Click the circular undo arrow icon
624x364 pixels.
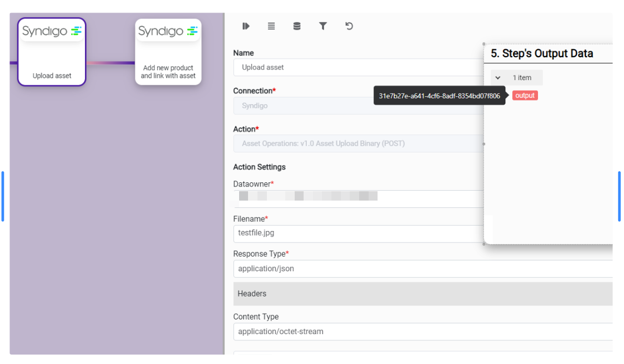coord(349,26)
